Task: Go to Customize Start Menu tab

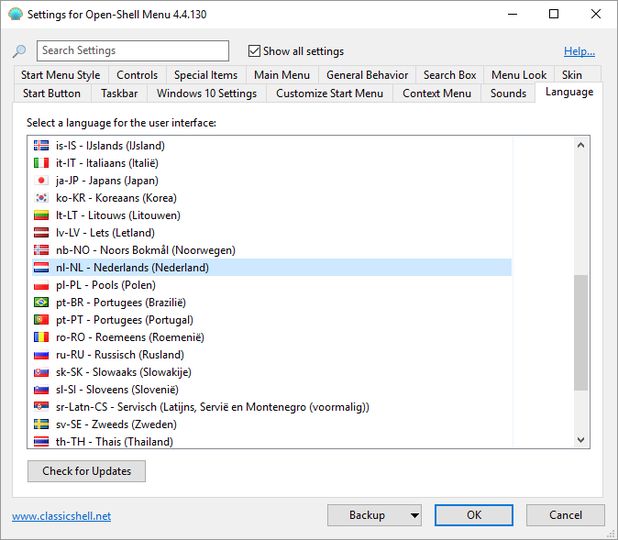Action: point(329,93)
